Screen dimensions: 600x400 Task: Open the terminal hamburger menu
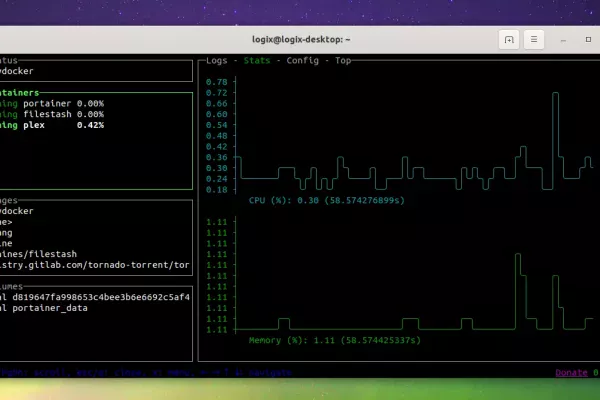tap(534, 39)
